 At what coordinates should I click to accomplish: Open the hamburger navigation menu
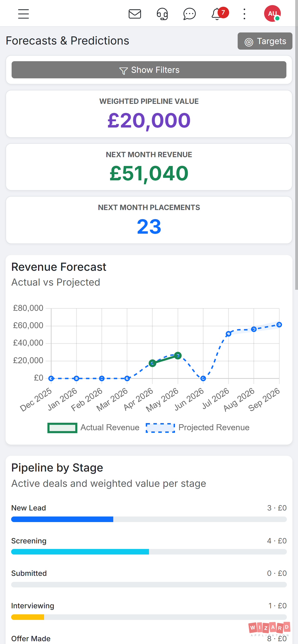point(23,14)
